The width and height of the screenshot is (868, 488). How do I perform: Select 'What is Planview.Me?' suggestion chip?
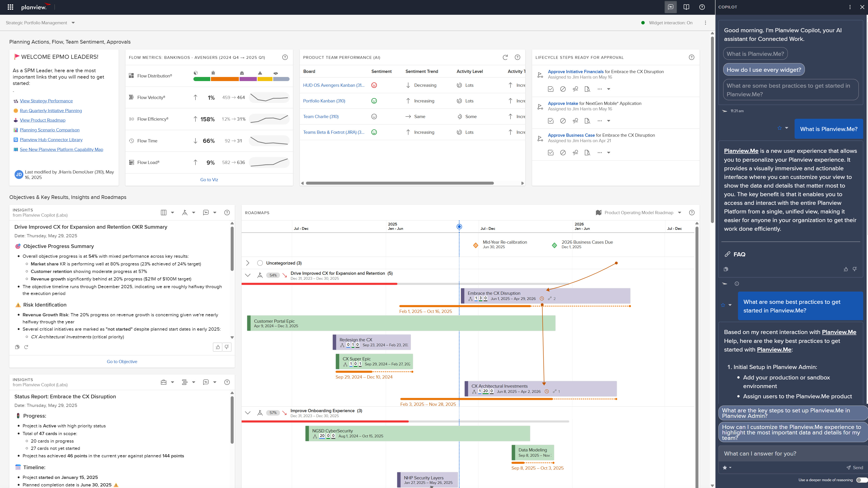click(x=755, y=54)
